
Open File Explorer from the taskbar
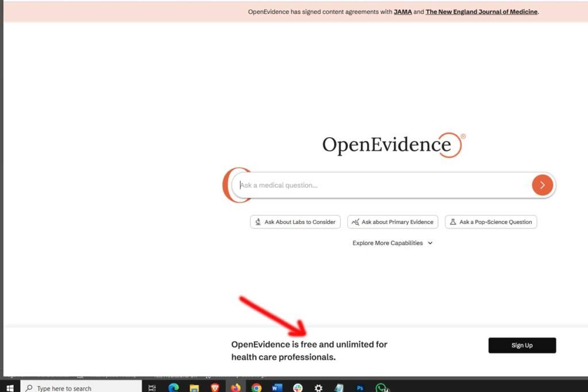pos(194,388)
